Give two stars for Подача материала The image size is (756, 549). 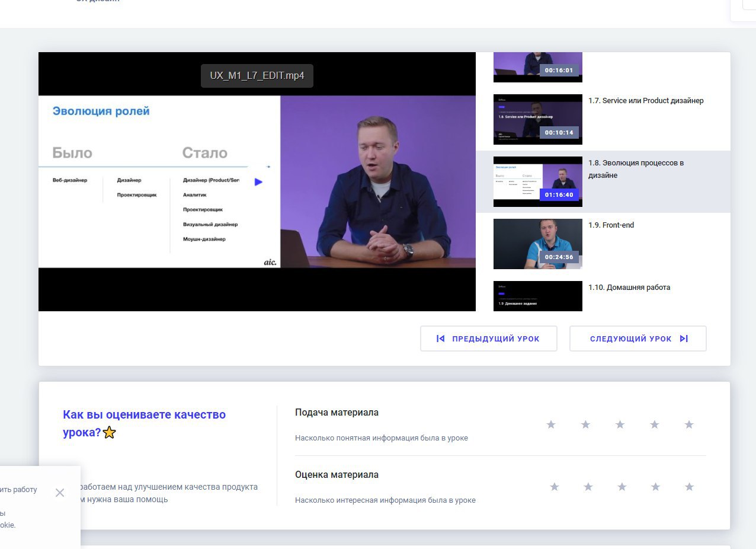[585, 424]
